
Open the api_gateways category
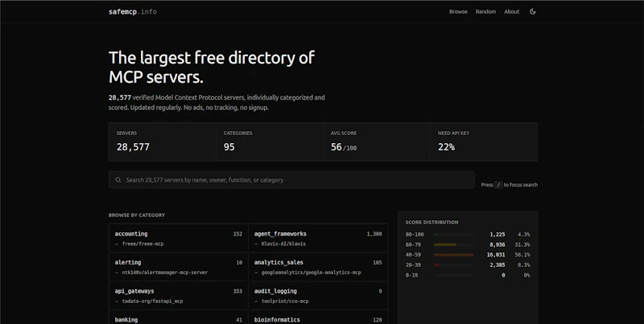point(179,296)
